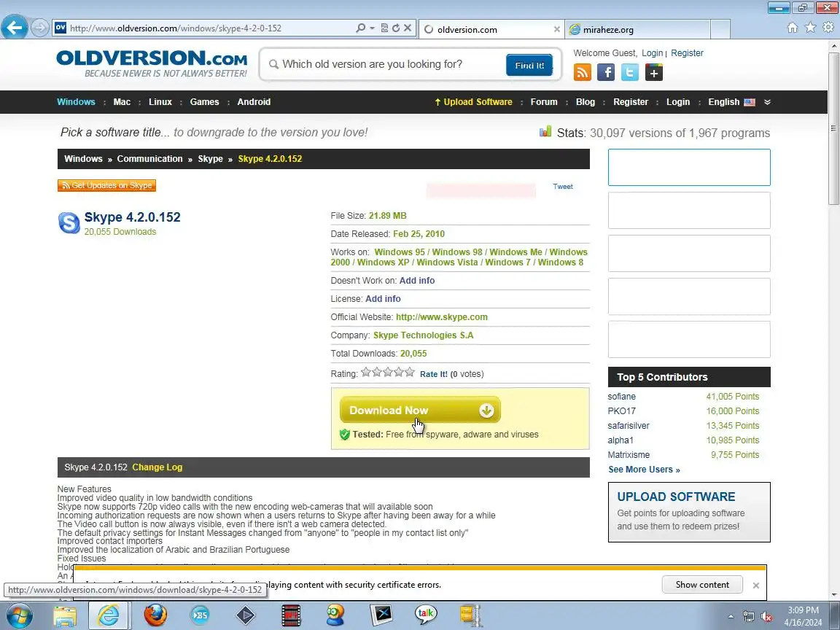Viewport: 840px width, 630px height.
Task: Click See More Users link
Action: pyautogui.click(x=644, y=470)
